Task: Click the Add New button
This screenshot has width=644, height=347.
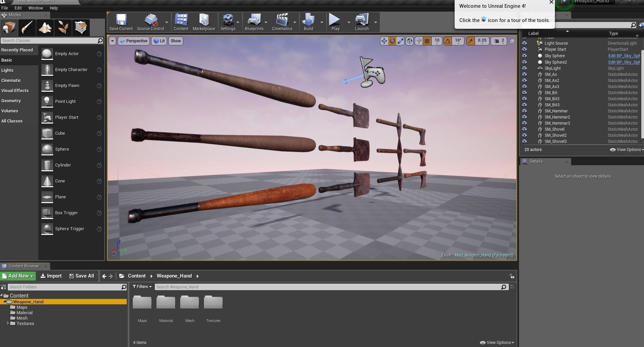Action: coord(18,276)
